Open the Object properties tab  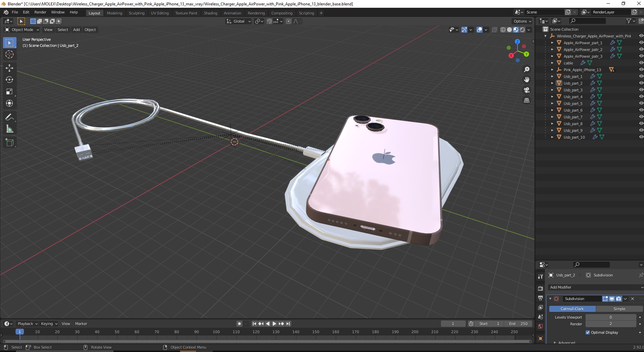(x=540, y=338)
